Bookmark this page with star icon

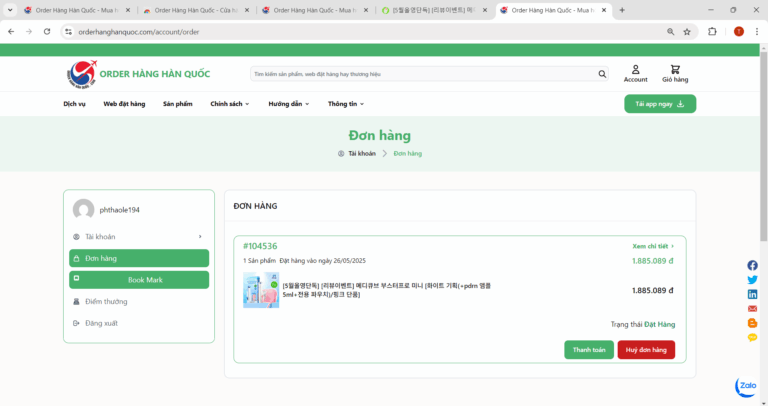(x=687, y=32)
